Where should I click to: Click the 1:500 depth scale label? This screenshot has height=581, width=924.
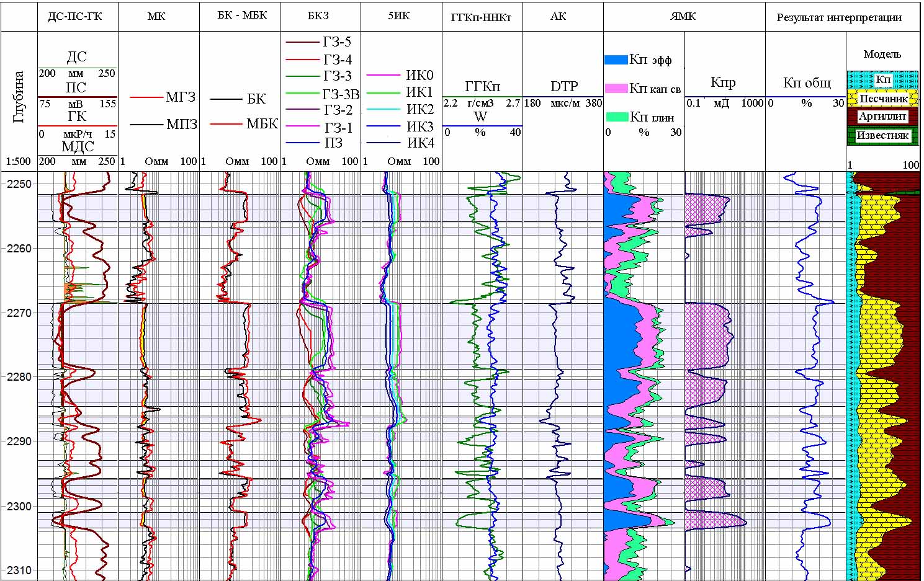coord(19,161)
